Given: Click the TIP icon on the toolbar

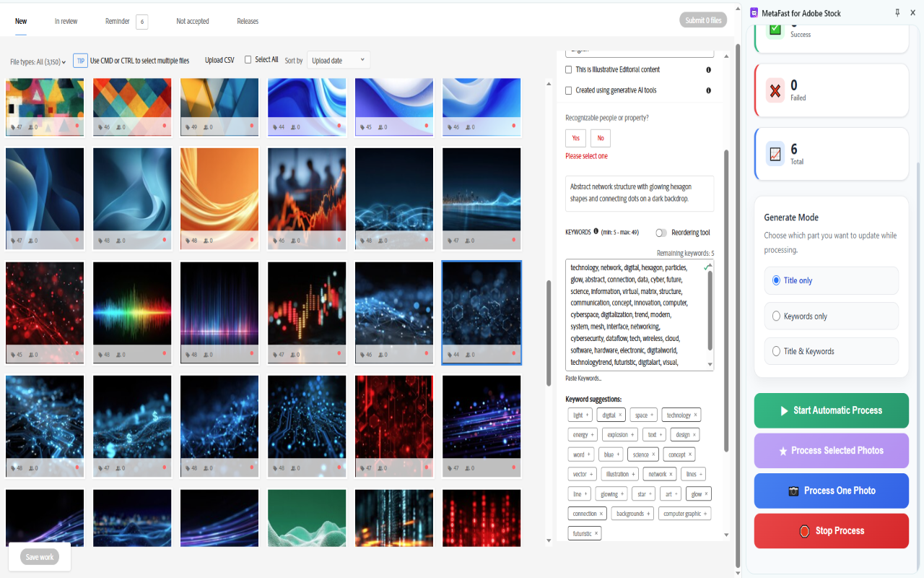Looking at the screenshot, I should pyautogui.click(x=82, y=61).
